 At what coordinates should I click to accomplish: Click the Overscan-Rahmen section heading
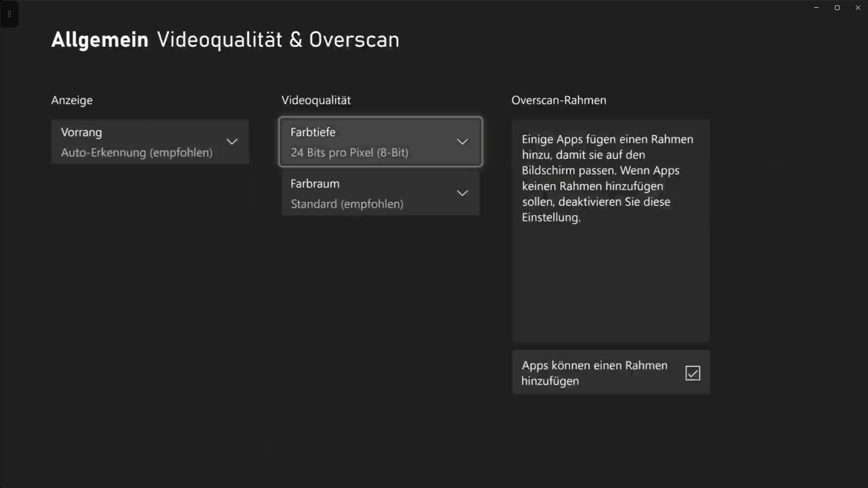(x=558, y=100)
